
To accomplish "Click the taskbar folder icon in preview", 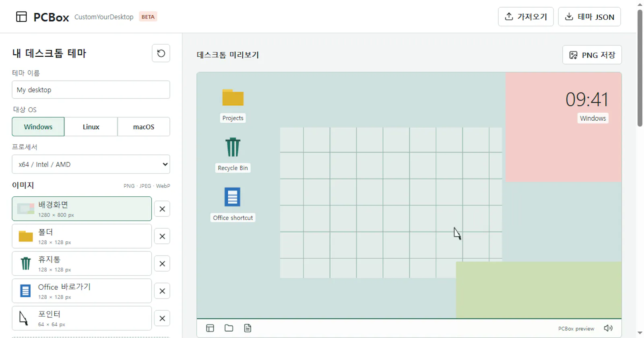I will (x=229, y=328).
